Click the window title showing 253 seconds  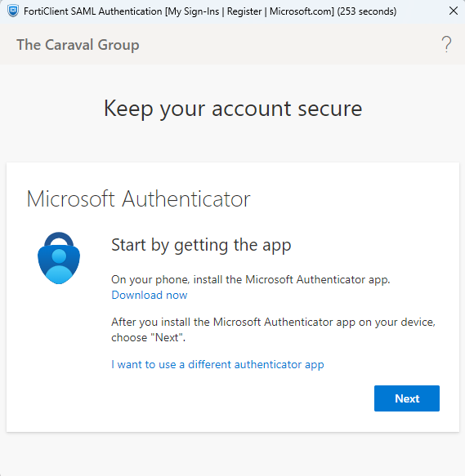pyautogui.click(x=210, y=11)
